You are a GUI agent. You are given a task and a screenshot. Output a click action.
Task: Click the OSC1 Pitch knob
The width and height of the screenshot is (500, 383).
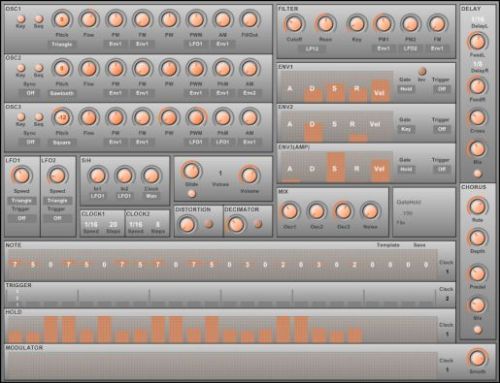tap(62, 20)
